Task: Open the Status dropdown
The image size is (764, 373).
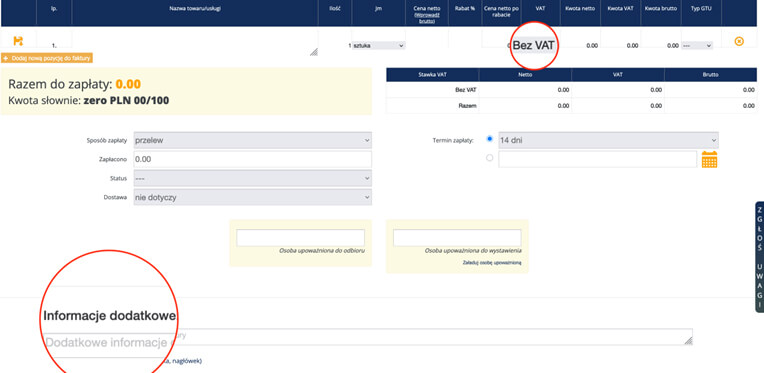Action: 252,178
